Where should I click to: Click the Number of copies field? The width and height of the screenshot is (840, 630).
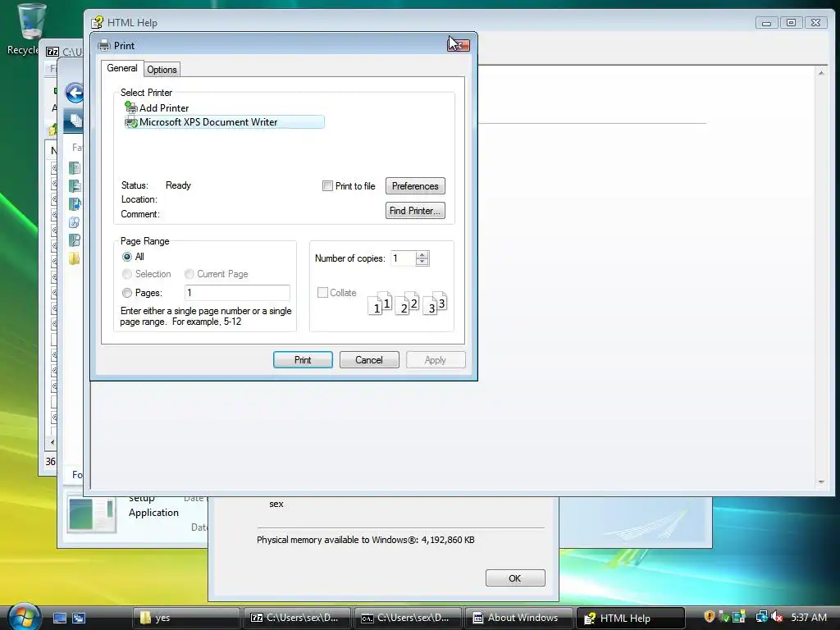[403, 258]
